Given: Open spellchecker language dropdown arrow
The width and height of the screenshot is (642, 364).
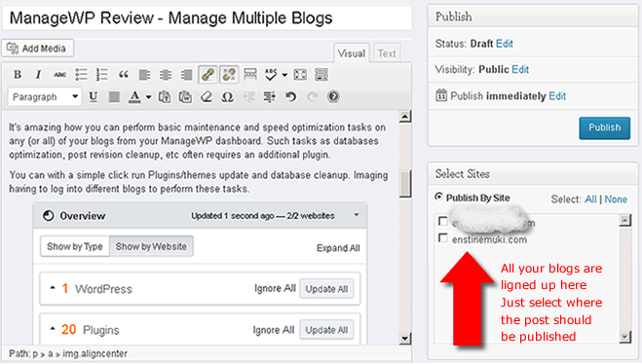Looking at the screenshot, I should (x=284, y=75).
